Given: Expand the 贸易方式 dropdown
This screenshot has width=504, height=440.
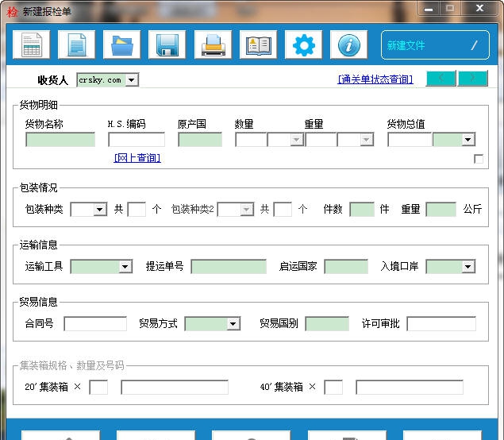Looking at the screenshot, I should click(233, 324).
